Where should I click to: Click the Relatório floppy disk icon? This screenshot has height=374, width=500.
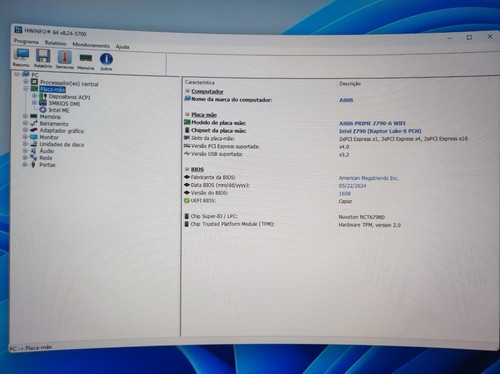(43, 59)
